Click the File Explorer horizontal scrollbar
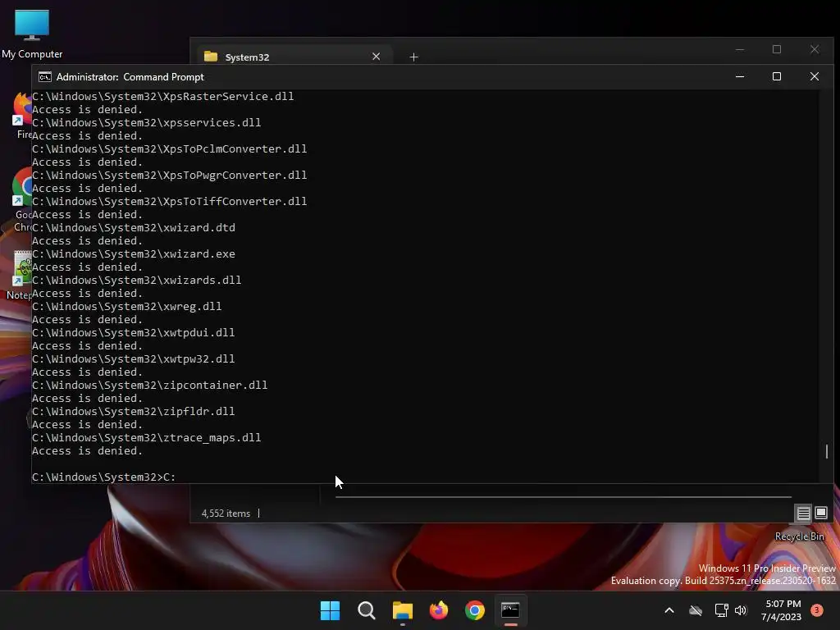Viewport: 840px width, 630px height. [x=563, y=497]
